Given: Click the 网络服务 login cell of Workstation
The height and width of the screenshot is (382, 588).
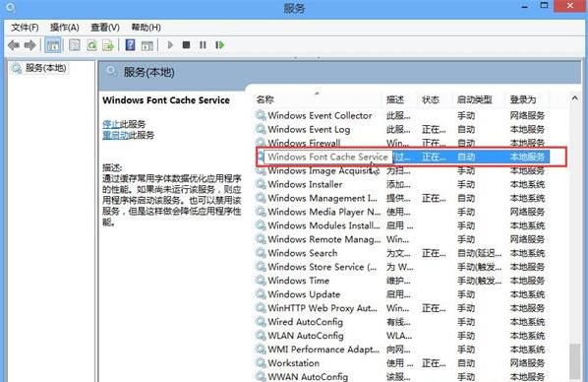Looking at the screenshot, I should pos(527,363).
